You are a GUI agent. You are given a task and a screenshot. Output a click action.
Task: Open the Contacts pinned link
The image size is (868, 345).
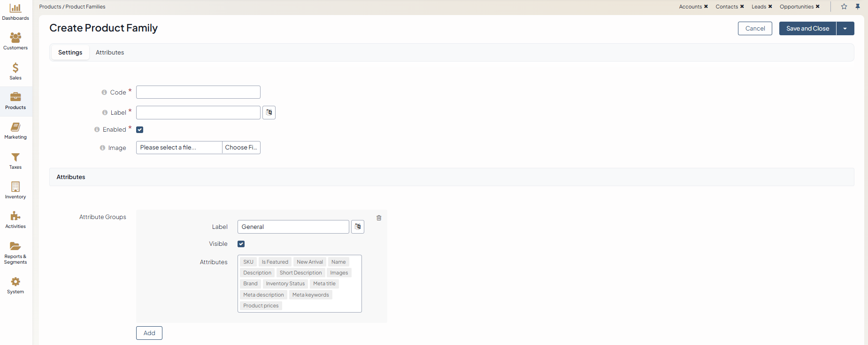[x=727, y=7]
